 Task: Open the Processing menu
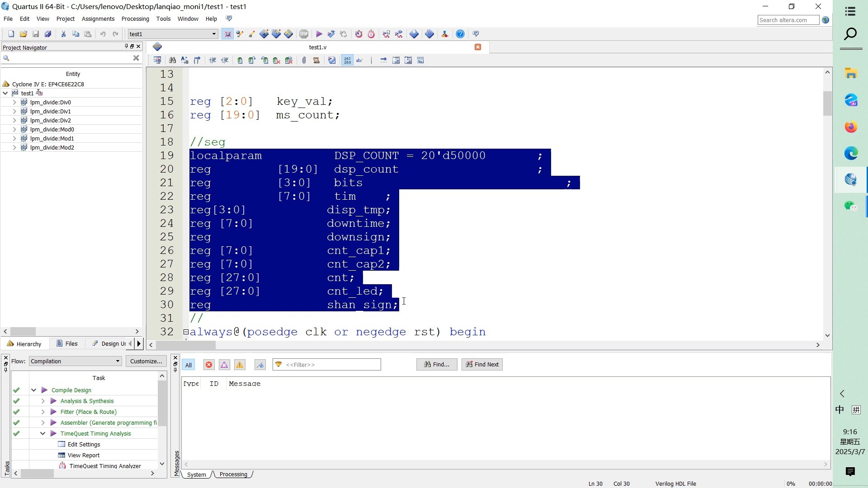click(135, 19)
